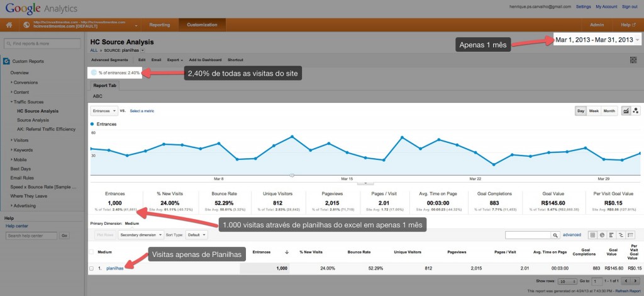Click the Custom Reports checkmark icon
The width and height of the screenshot is (644, 296).
tap(6, 61)
